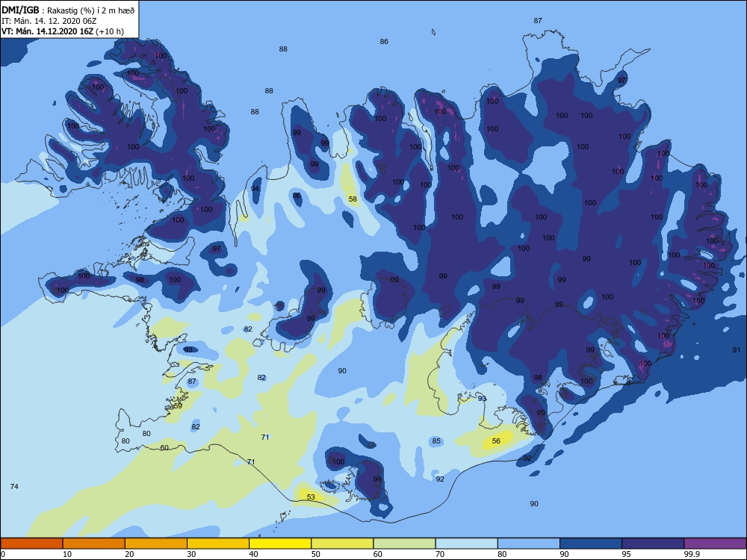The image size is (747, 560).
Task: Click the legend tick label 50
Action: 316,554
